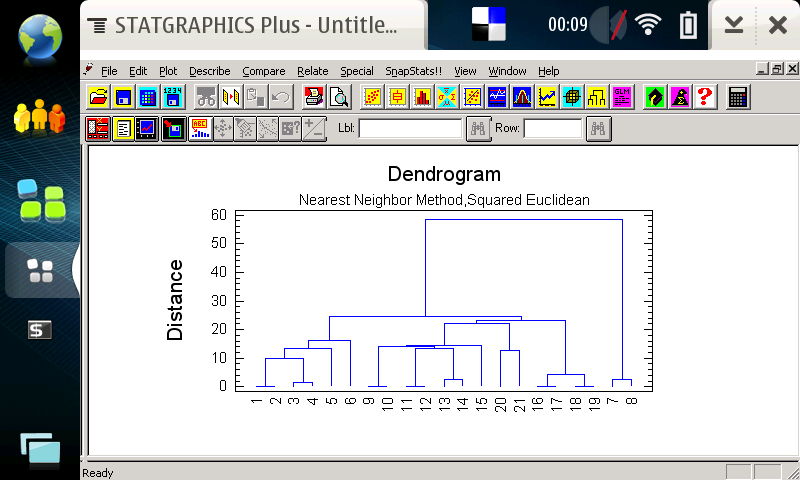Click the Open file folder icon

click(98, 97)
